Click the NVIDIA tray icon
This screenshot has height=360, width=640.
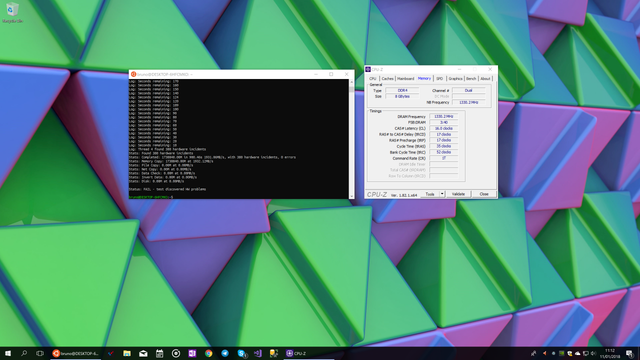pyautogui.click(x=562, y=353)
